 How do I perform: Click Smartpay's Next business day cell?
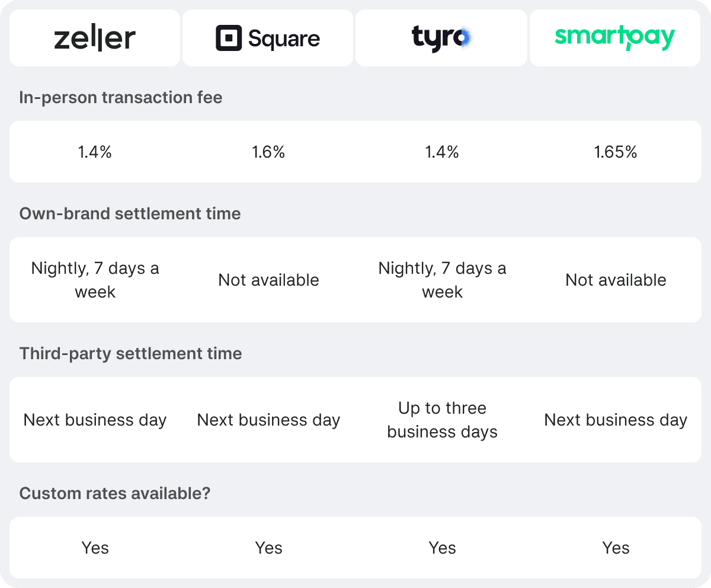click(x=616, y=420)
